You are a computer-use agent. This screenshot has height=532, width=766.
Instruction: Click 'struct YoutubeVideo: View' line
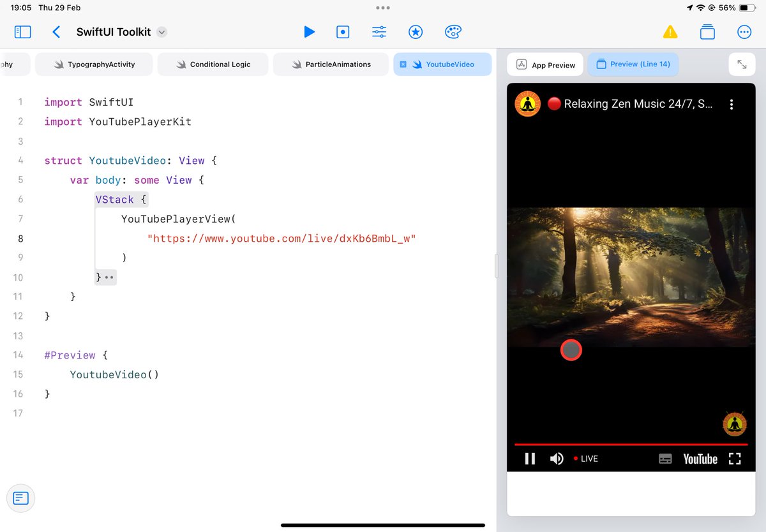(131, 161)
